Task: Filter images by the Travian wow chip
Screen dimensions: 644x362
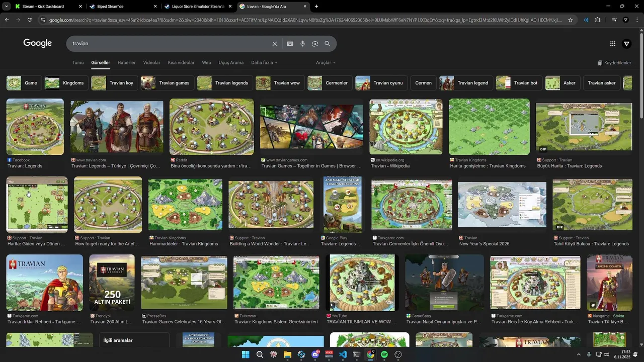Action: (280, 83)
